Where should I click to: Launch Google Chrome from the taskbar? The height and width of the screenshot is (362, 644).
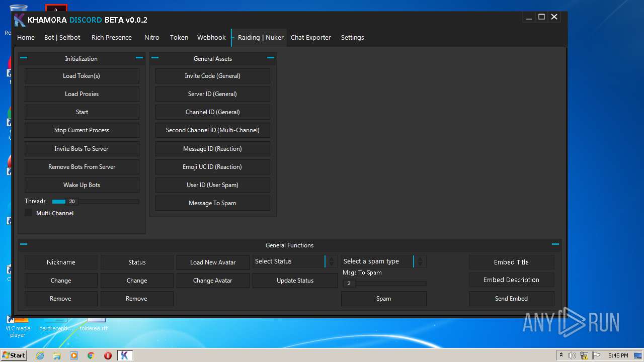(x=91, y=355)
